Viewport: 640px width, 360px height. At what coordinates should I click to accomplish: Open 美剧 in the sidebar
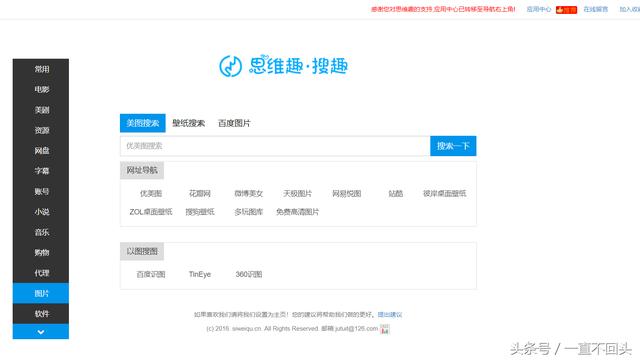tap(41, 110)
